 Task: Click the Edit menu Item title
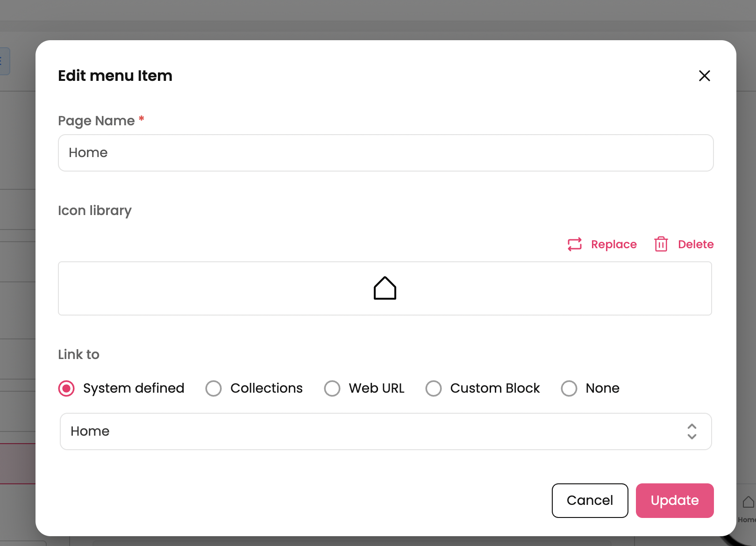coord(115,76)
